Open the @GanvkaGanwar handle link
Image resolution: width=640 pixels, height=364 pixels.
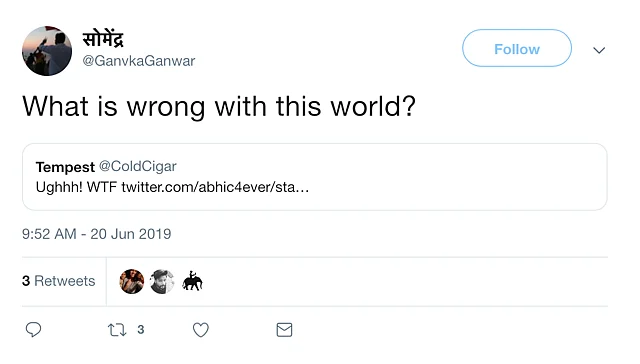(x=139, y=61)
